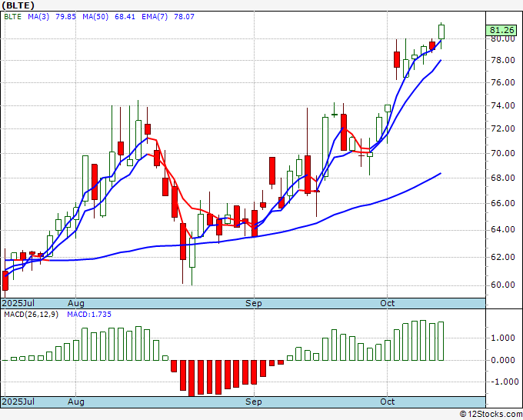Click the 76.00 price axis label

point(503,82)
